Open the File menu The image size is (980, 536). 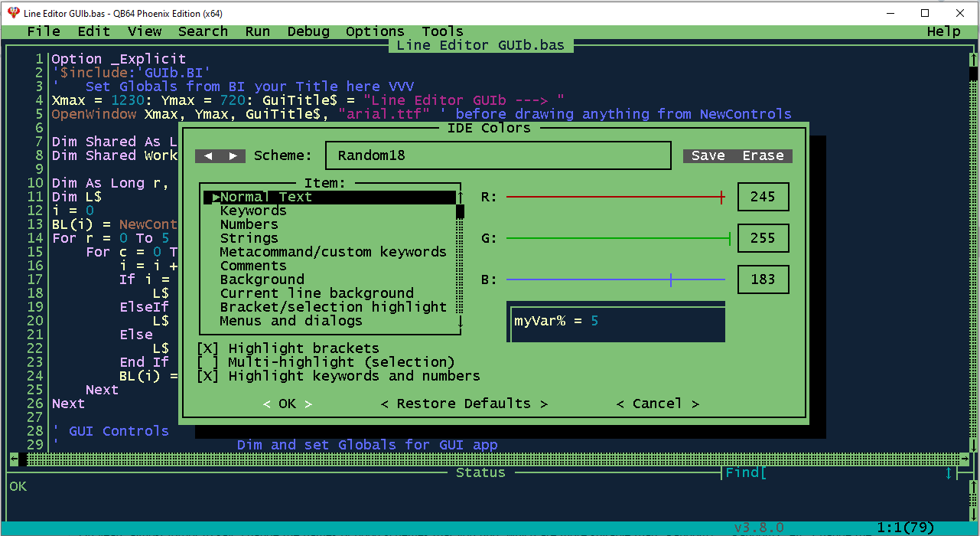[x=44, y=31]
